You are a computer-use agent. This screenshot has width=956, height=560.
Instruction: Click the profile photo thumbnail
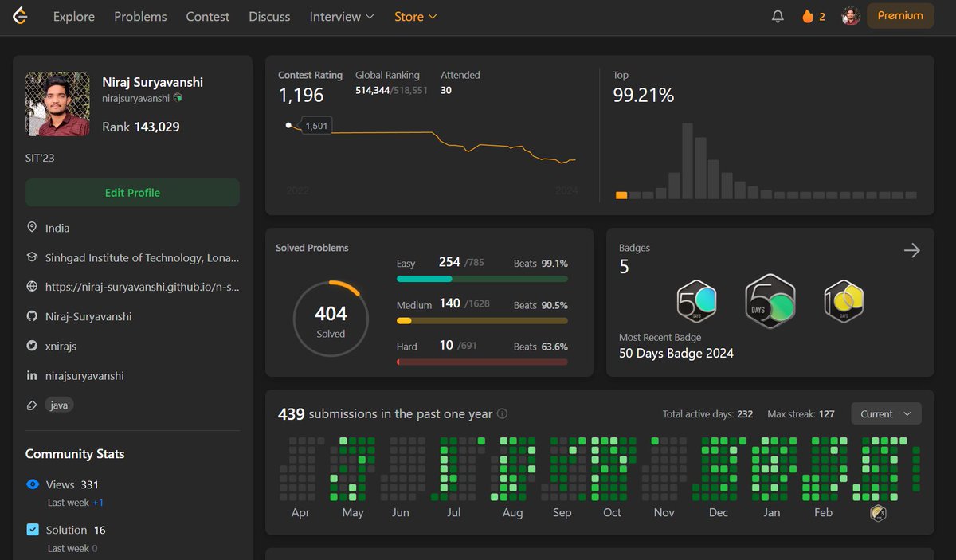57,104
